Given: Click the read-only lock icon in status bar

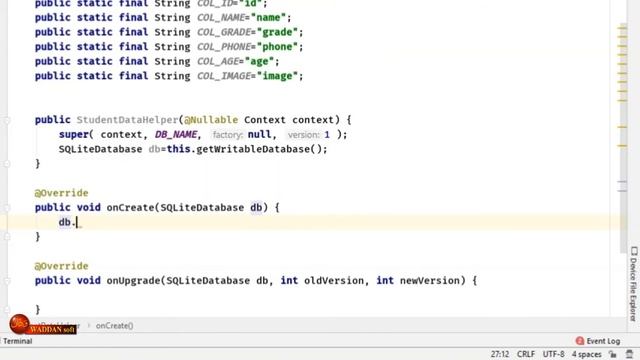Looking at the screenshot, I should 613,354.
